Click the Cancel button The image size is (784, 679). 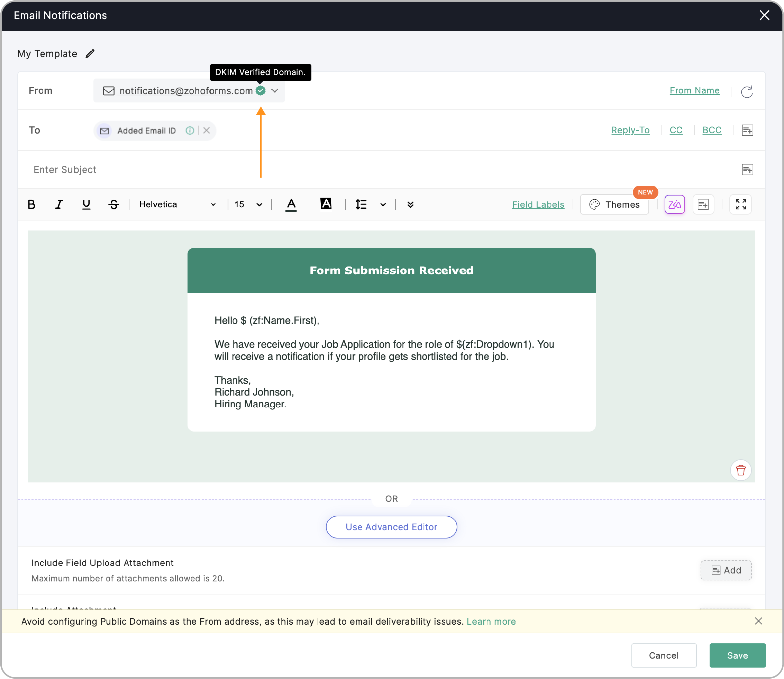tap(664, 655)
